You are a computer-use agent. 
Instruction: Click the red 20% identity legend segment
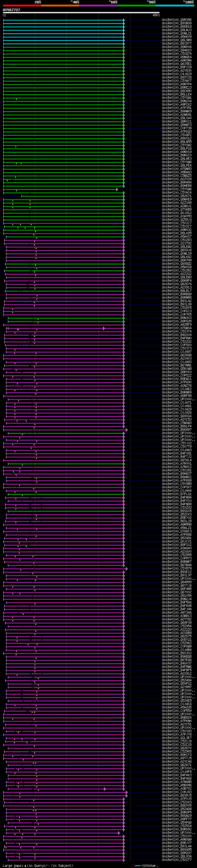pos(22,6)
